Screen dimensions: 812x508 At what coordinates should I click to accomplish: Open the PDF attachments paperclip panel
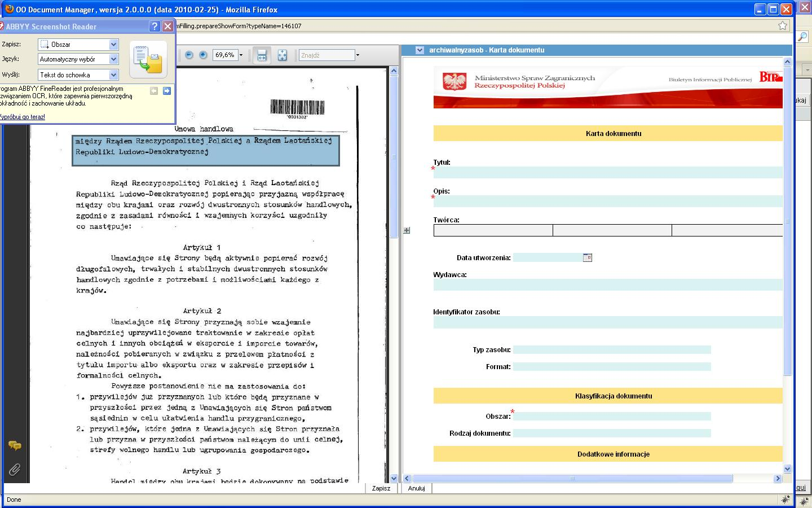pos(15,469)
